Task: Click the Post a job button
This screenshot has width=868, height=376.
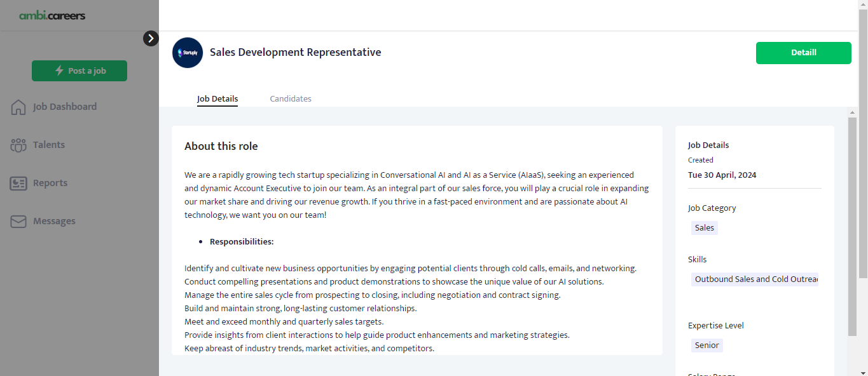Action: [79, 71]
